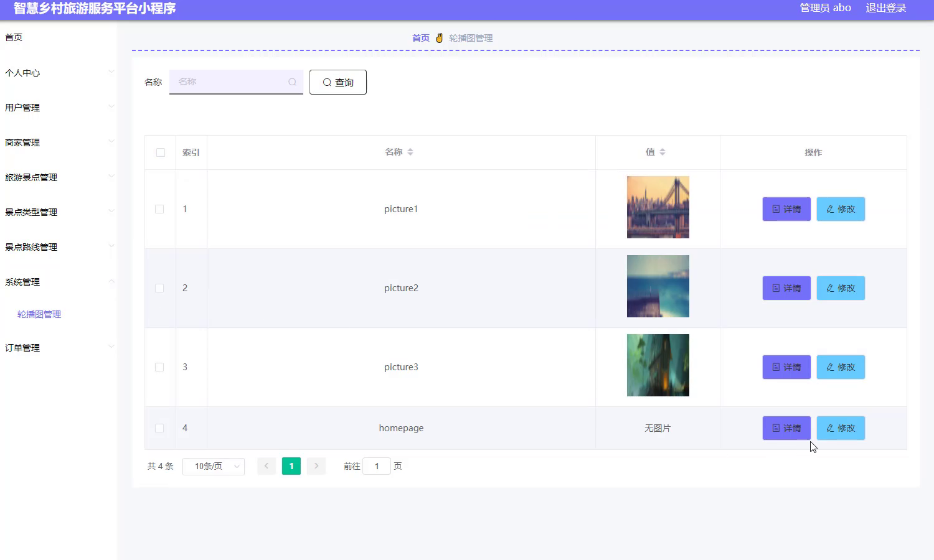This screenshot has height=560, width=934.
Task: Select checkbox for picture3 row
Action: click(159, 367)
